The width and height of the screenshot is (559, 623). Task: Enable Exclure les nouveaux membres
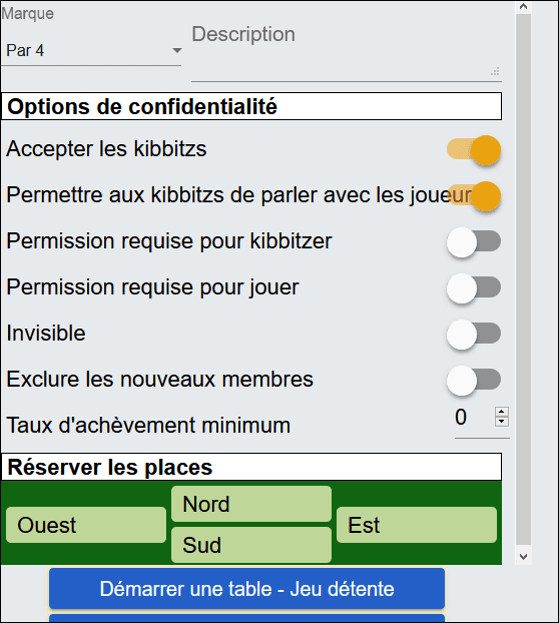click(474, 380)
